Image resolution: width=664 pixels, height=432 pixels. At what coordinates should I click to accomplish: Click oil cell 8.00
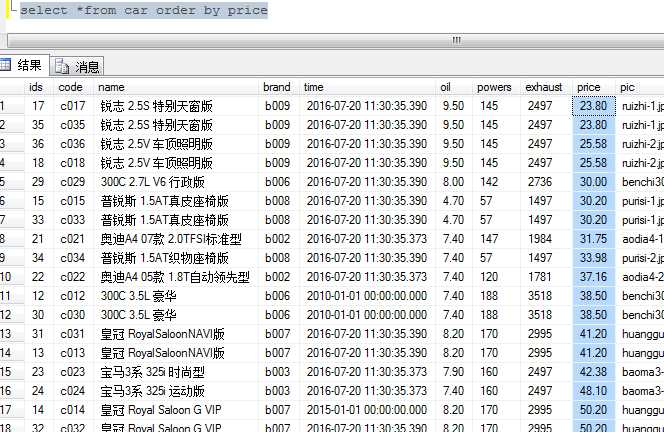coord(453,182)
